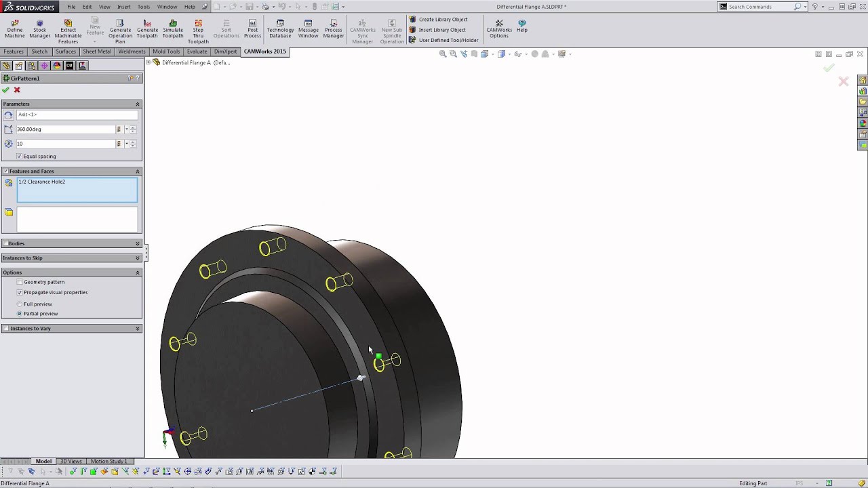Screen dimensions: 868x488
Task: Launch Step Thru Toolpath
Action: coord(198,31)
